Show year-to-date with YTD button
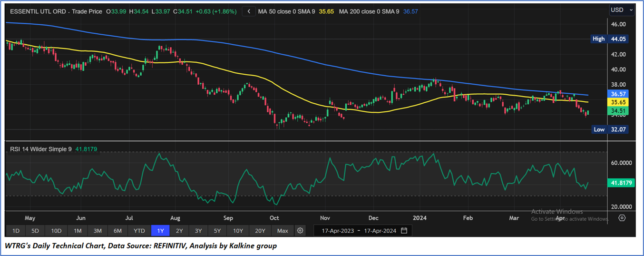The height and width of the screenshot is (256, 644). pyautogui.click(x=139, y=231)
